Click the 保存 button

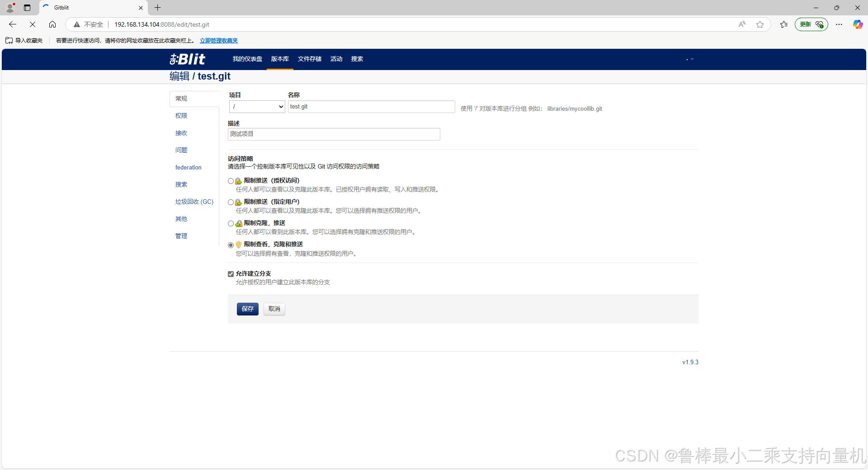pos(247,309)
